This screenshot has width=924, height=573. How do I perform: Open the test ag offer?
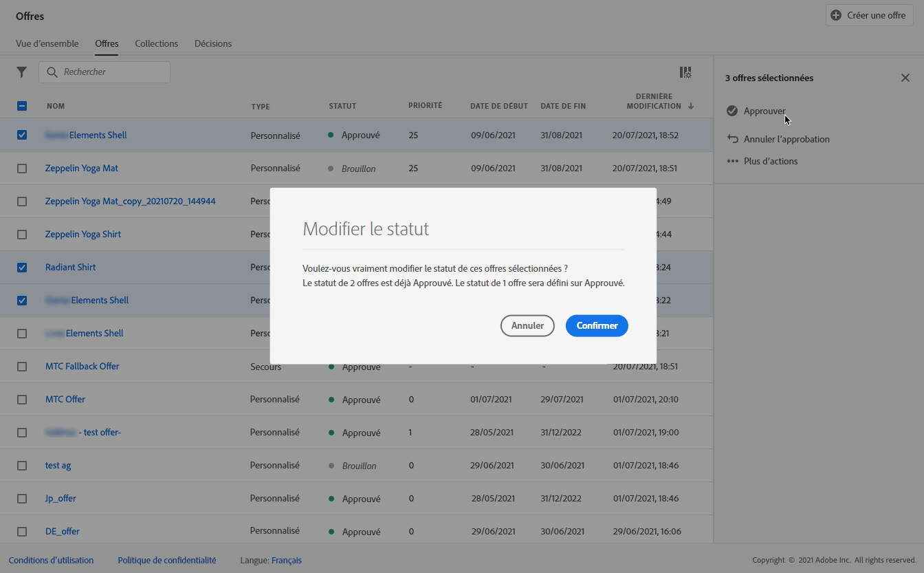58,466
